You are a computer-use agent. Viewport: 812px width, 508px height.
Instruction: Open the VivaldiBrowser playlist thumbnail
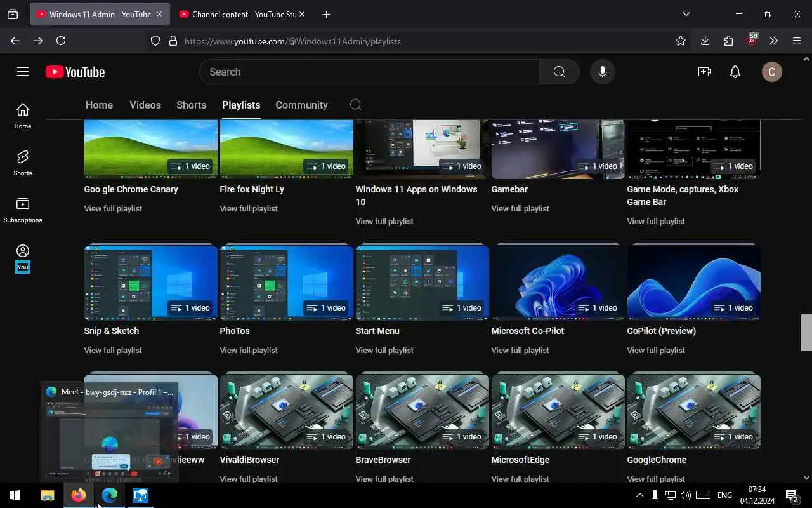[287, 411]
